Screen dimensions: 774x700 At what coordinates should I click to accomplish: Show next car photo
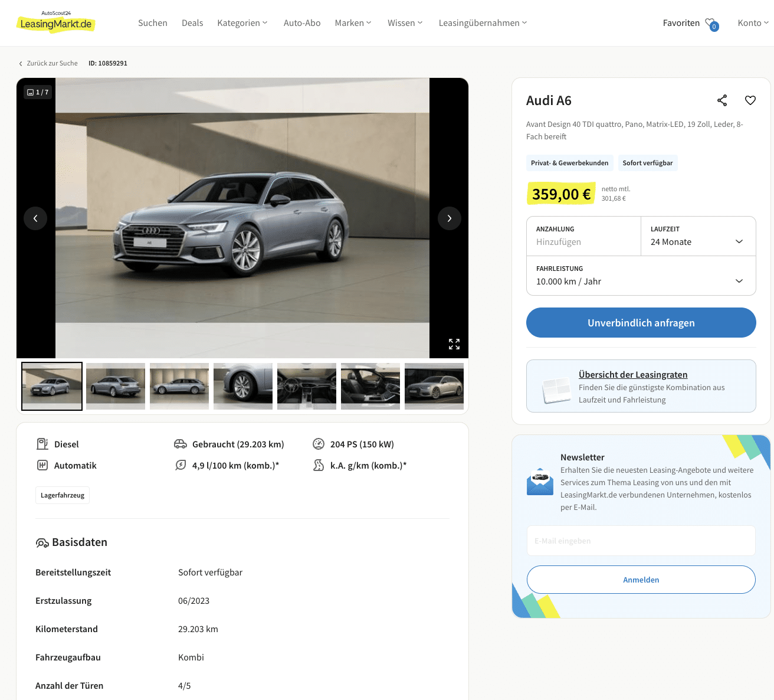click(450, 218)
